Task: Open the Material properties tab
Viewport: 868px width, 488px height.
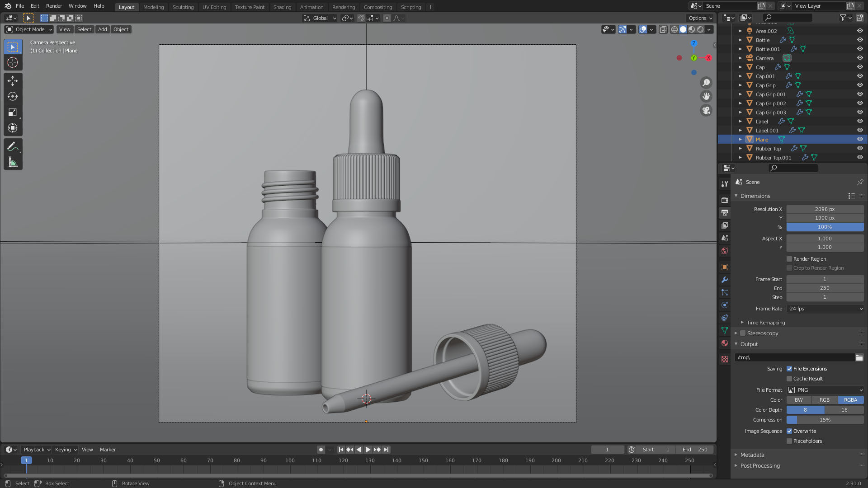Action: (725, 343)
